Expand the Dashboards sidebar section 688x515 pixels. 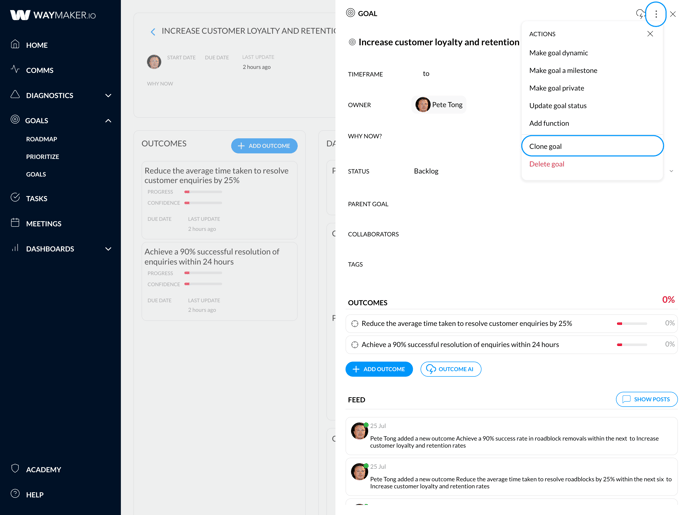tap(108, 249)
